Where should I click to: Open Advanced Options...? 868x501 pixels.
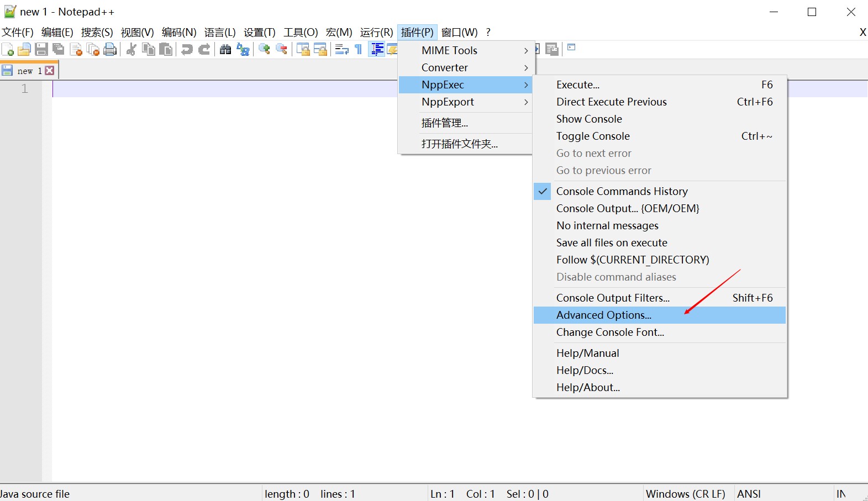(x=659, y=315)
